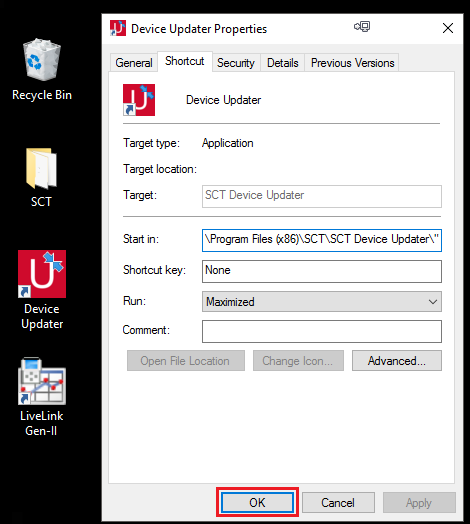Click the empty Comment text field

[x=322, y=331]
